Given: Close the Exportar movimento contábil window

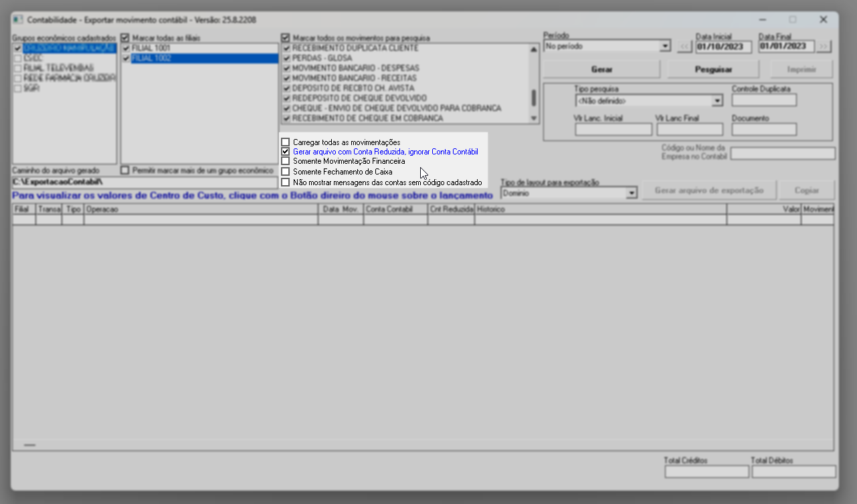Looking at the screenshot, I should (824, 20).
